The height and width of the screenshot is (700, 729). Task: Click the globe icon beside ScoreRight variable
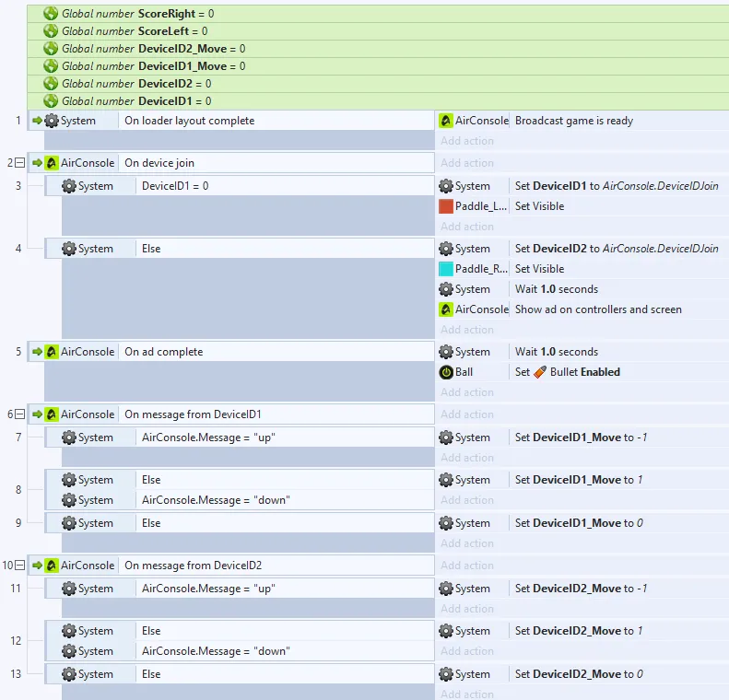[50, 14]
